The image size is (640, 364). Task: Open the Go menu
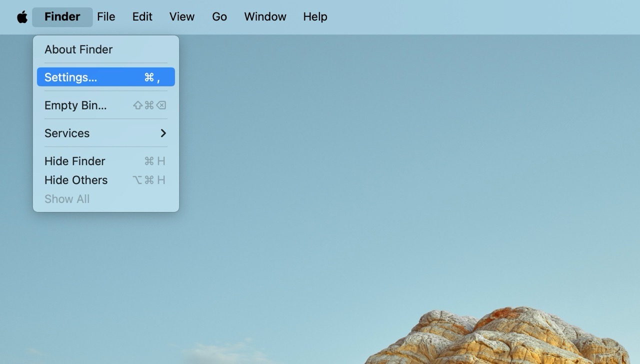coord(219,17)
